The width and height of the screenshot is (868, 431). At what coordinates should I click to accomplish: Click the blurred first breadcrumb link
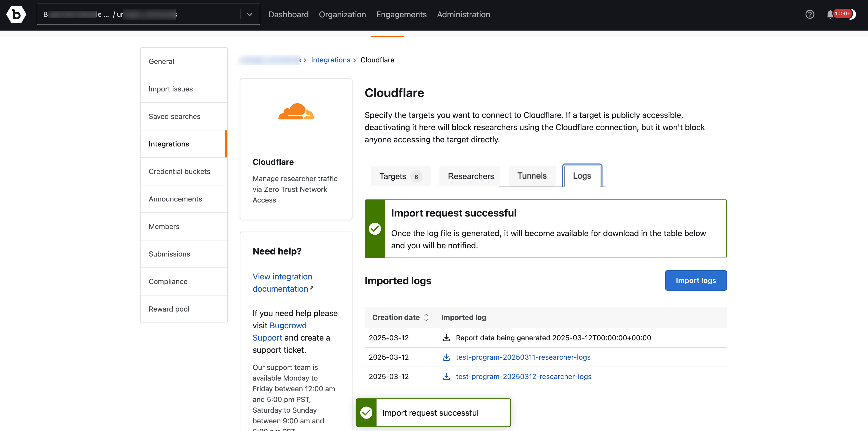pos(269,60)
